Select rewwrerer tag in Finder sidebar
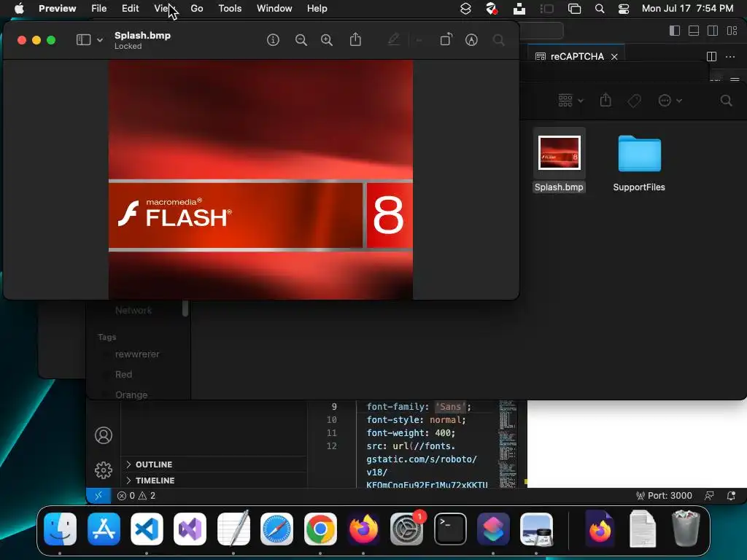This screenshot has height=560, width=747. tap(137, 354)
